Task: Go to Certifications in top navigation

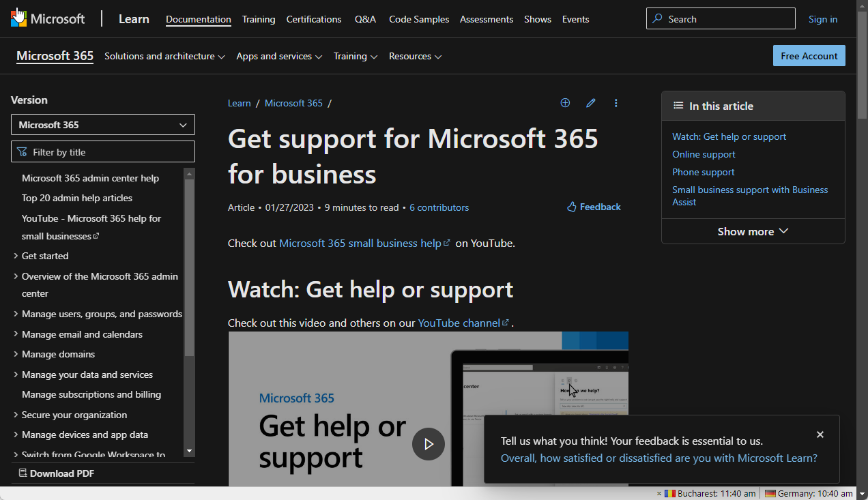Action: tap(314, 19)
